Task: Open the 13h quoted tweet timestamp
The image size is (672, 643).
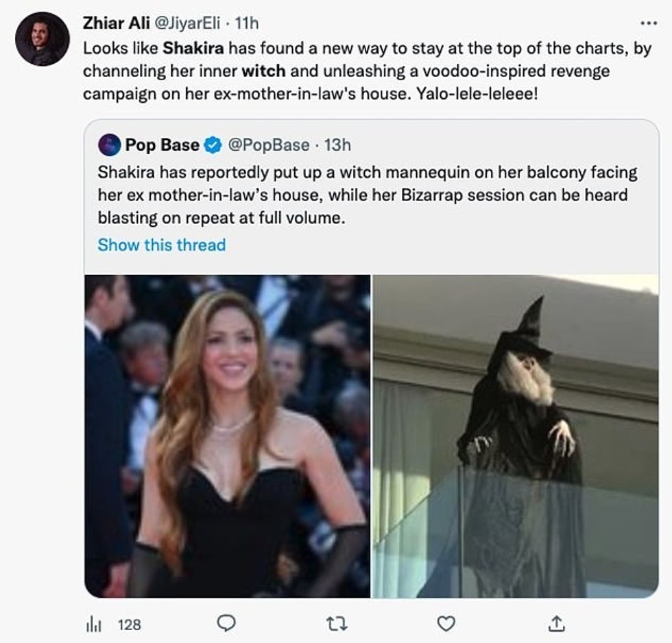Action: [337, 145]
